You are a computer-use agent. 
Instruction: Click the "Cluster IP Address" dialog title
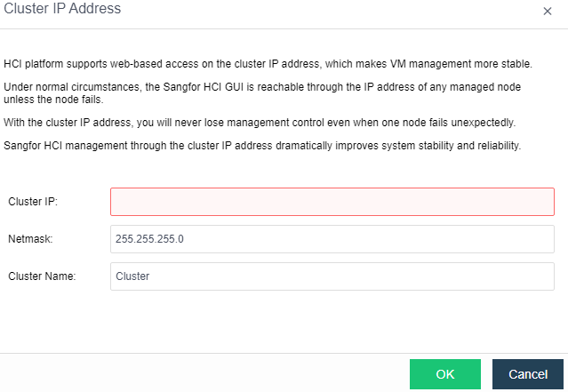click(x=63, y=9)
